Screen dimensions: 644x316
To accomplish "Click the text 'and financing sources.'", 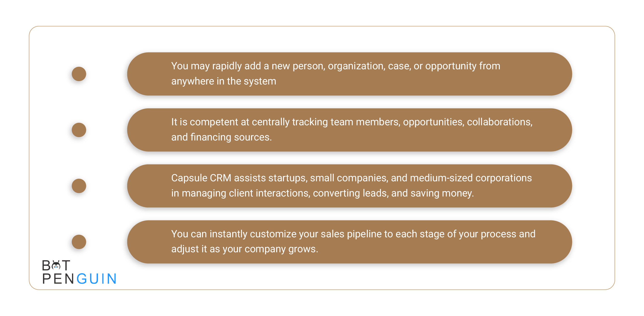I will pos(221,137).
